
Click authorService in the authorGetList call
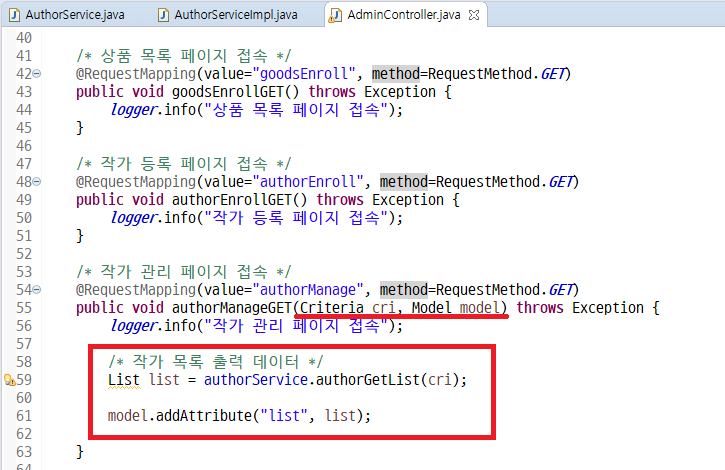click(x=256, y=380)
